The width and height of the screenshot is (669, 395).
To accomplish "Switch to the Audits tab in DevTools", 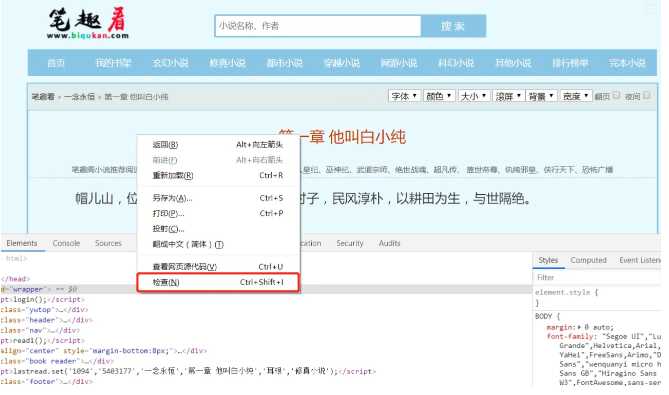I will [390, 243].
